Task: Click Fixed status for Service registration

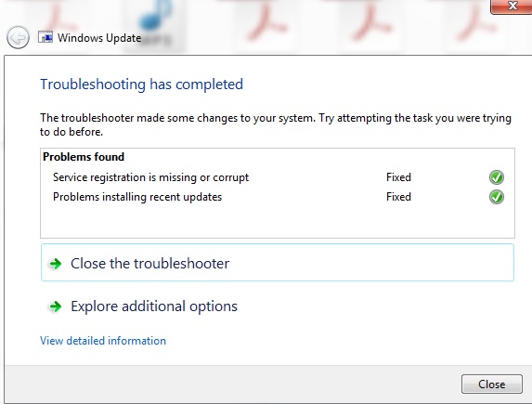Action: [398, 177]
